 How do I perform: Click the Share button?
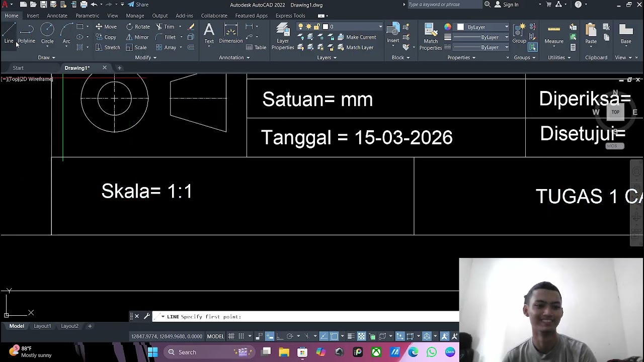(x=138, y=5)
